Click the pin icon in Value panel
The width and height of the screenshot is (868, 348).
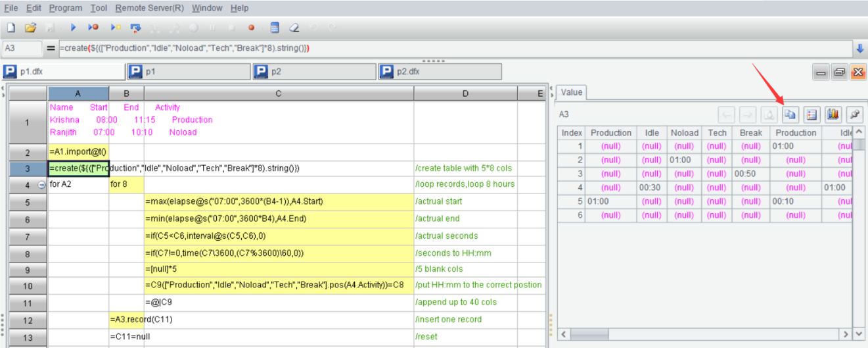[854, 114]
